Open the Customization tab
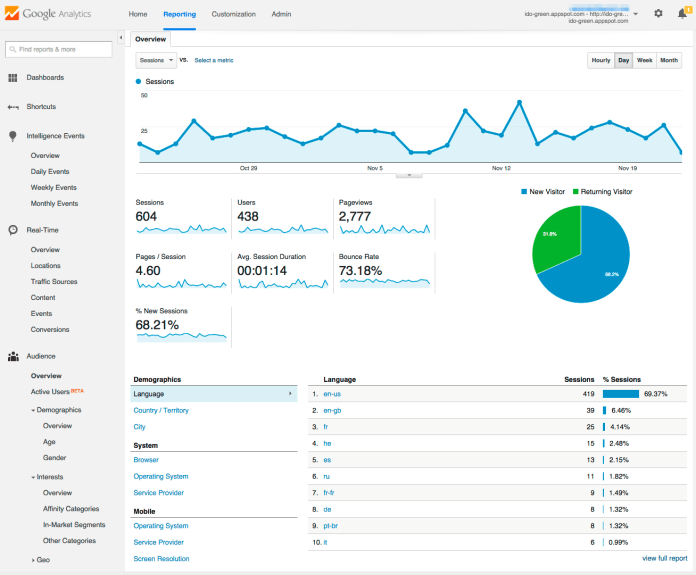 [233, 14]
